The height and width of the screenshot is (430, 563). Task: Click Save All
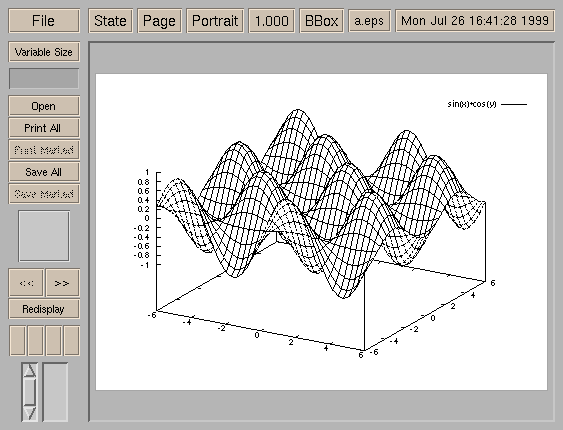point(44,172)
